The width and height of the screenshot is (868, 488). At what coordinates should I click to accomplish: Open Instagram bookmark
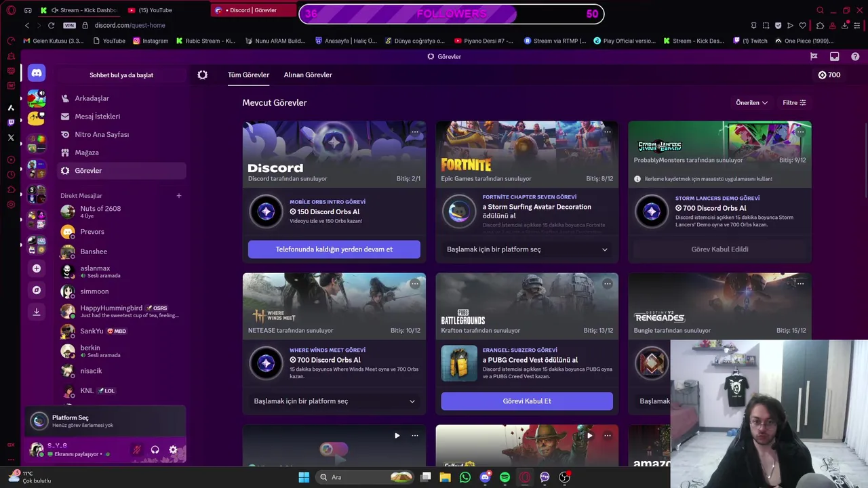click(x=151, y=41)
